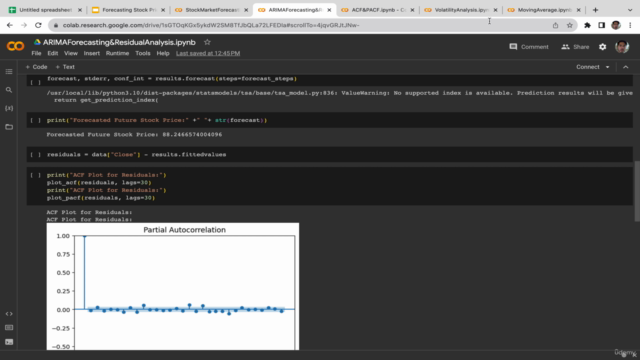Run the print Forecasted Future Stock Price cell
The image size is (640, 360).
pos(36,120)
